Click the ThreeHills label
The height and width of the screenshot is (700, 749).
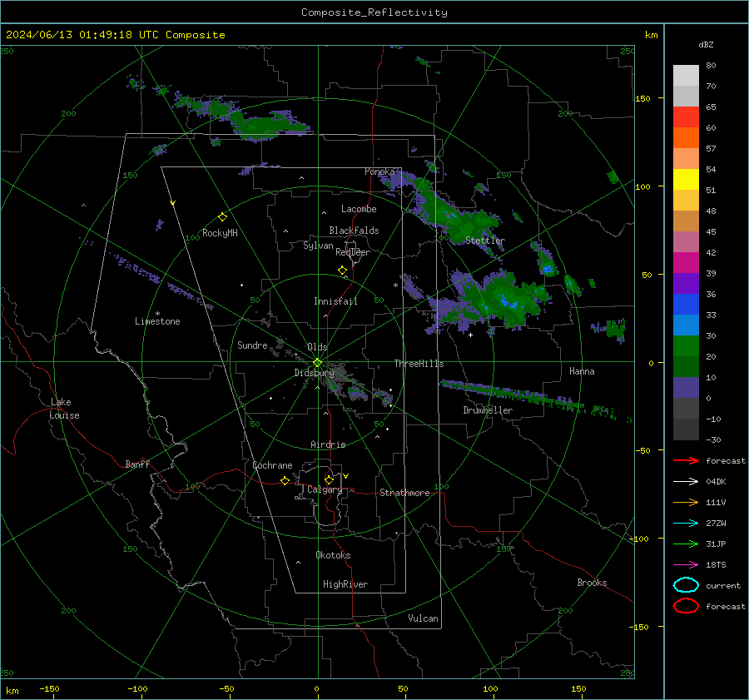click(419, 364)
